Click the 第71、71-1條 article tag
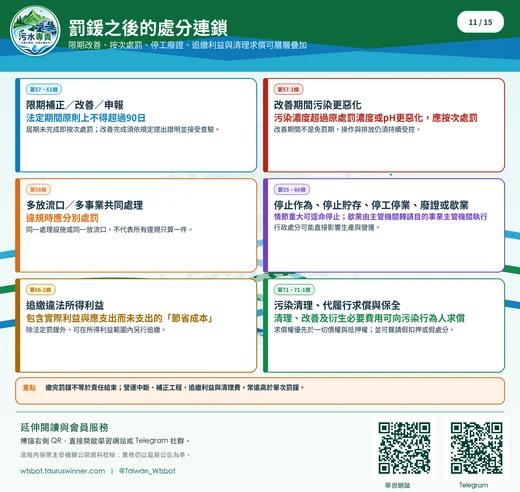520x492 pixels. point(294,290)
